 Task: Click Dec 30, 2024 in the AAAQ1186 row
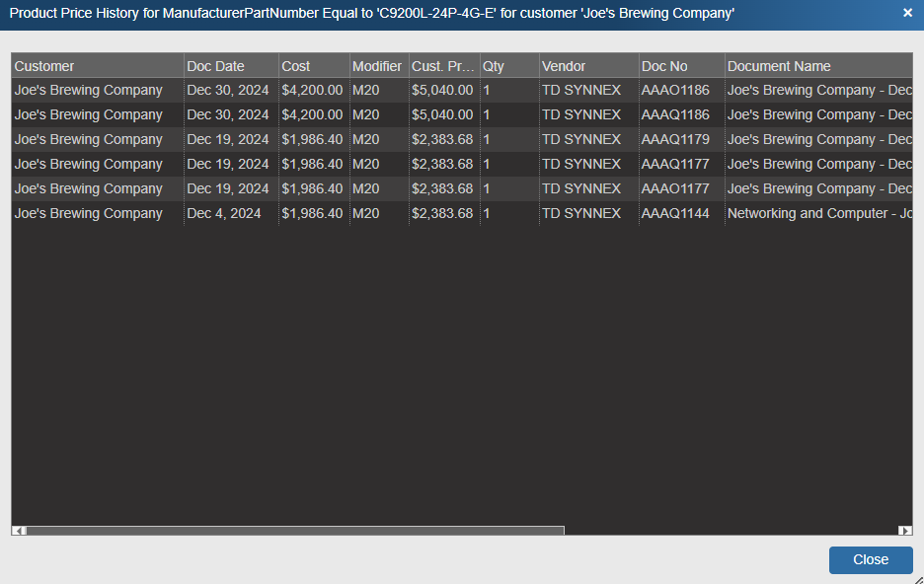(x=227, y=114)
